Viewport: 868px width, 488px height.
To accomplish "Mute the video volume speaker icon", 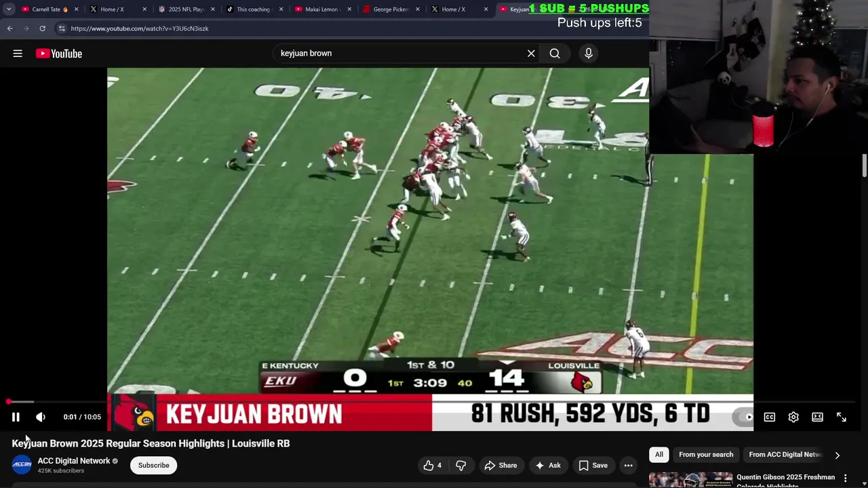I will click(41, 417).
